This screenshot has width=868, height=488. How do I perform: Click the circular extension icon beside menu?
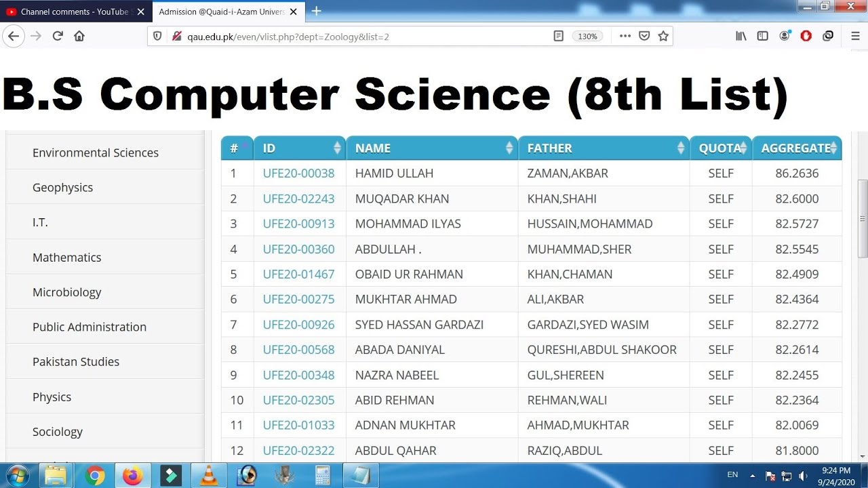tap(828, 37)
